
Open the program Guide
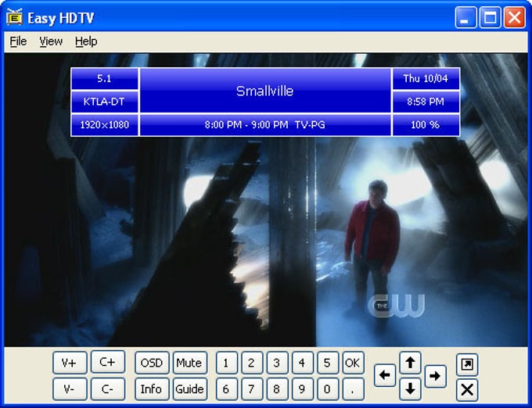(x=189, y=389)
